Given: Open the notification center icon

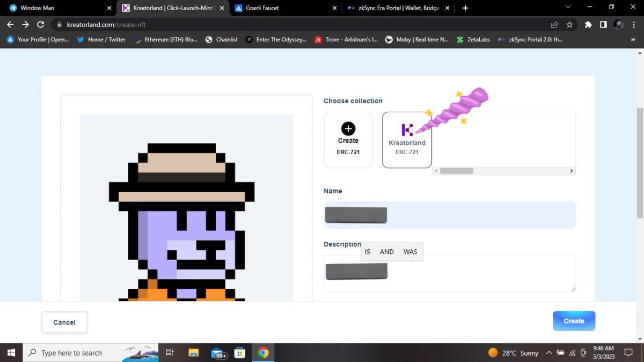Looking at the screenshot, I should click(x=628, y=353).
